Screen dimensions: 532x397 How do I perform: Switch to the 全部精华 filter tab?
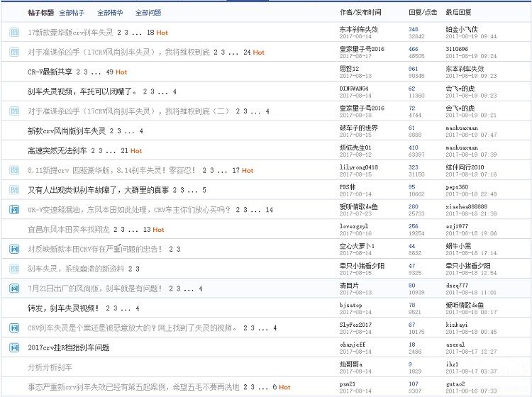pos(110,13)
